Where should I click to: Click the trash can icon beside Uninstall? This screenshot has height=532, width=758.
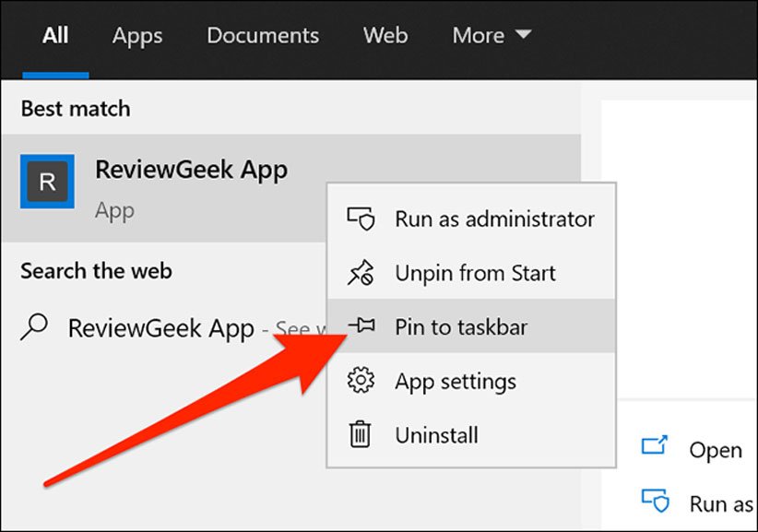(x=360, y=434)
